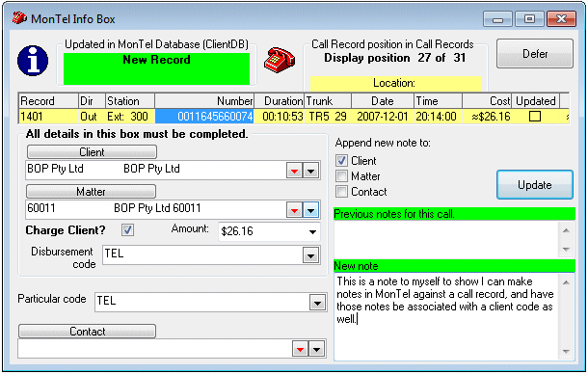Click the Previous notes text area

pyautogui.click(x=446, y=239)
